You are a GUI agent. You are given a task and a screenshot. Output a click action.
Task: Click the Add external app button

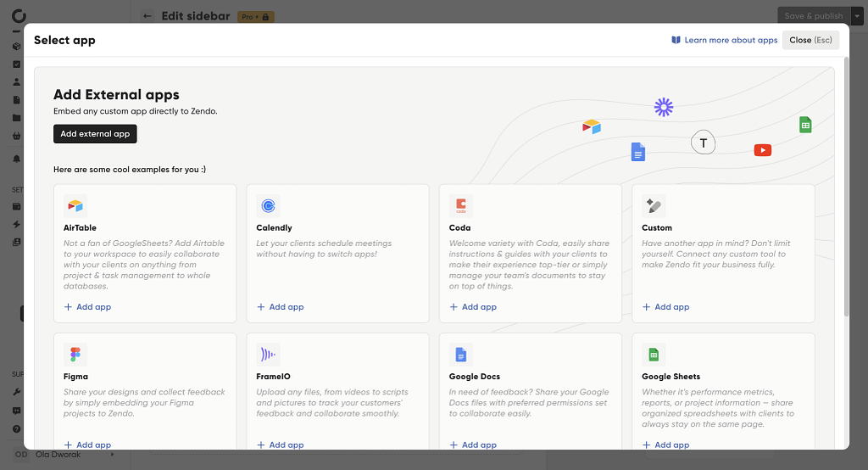coord(95,133)
